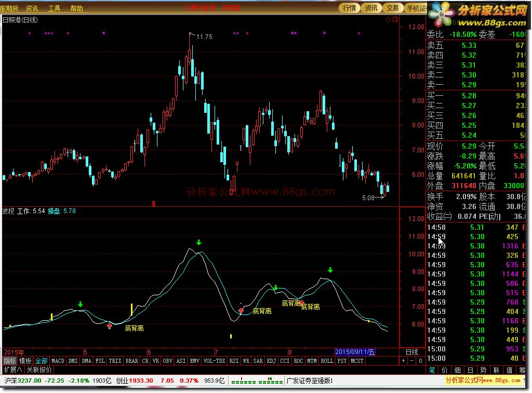Click the 操盘: 5.78 indicator value
Screen dimensions: 532x393
pyautogui.click(x=62, y=211)
